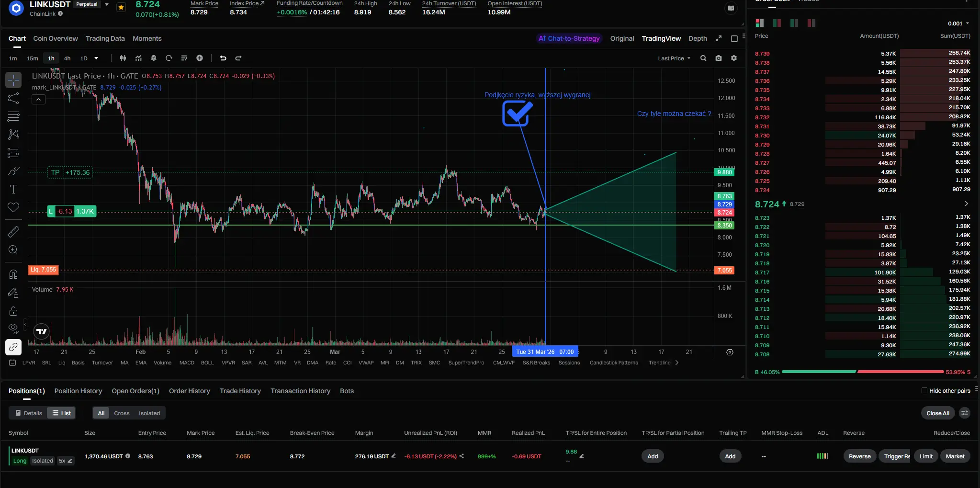Check Hide other pairs checkbox
Viewport: 980px width, 488px height.
coord(924,390)
